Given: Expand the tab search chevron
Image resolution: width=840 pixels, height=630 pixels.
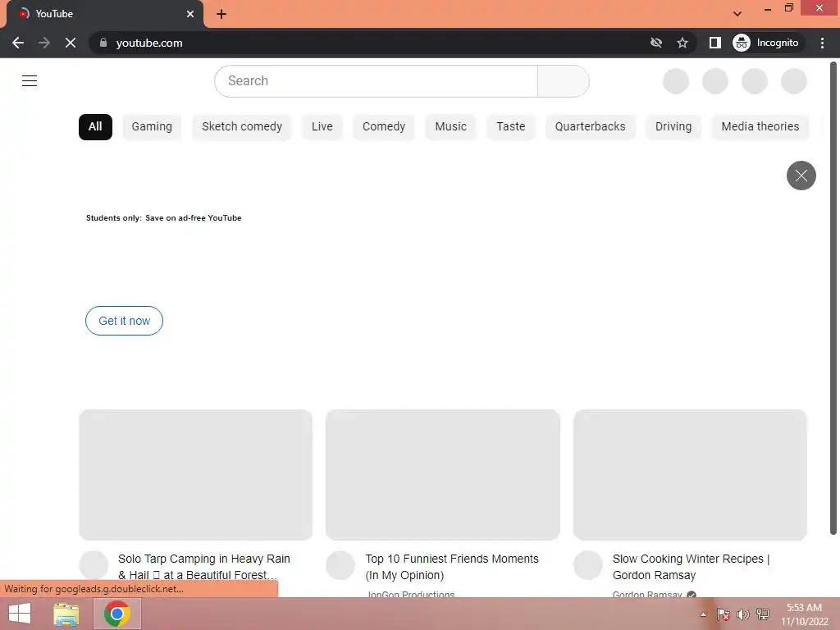Looking at the screenshot, I should tap(737, 14).
